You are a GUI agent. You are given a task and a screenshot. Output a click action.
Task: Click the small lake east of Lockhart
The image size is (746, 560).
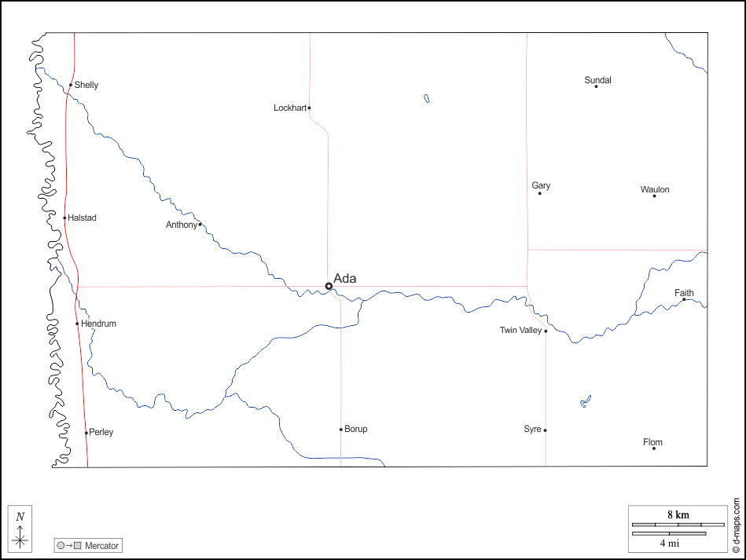[x=427, y=98]
